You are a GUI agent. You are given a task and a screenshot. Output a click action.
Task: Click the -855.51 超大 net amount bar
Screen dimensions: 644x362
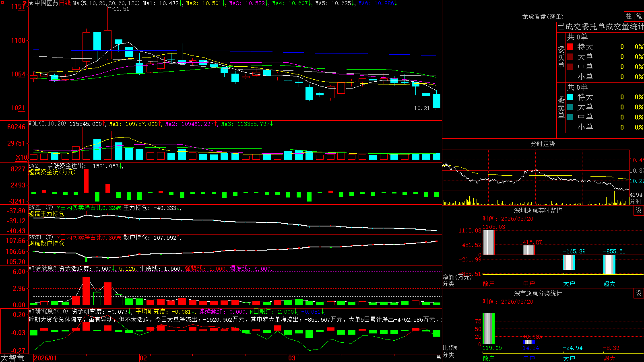pyautogui.click(x=609, y=264)
